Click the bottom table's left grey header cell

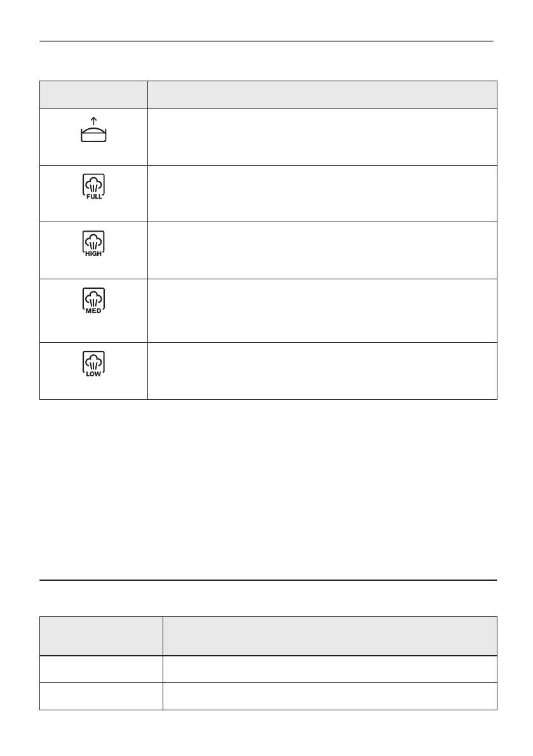point(101,635)
